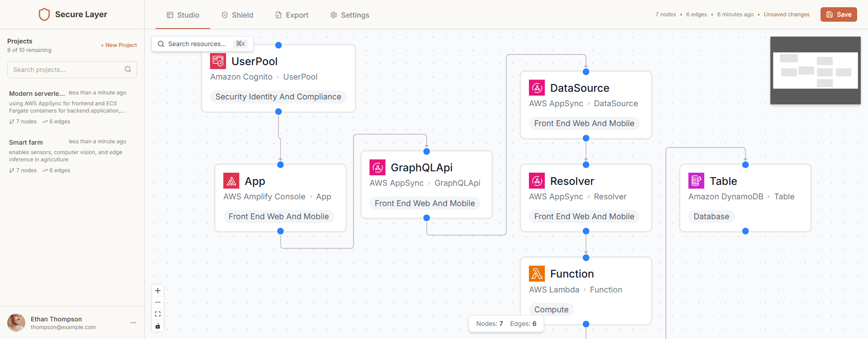Open Ethan Thompson account options menu
Screen dimensions: 868x339
(133, 323)
